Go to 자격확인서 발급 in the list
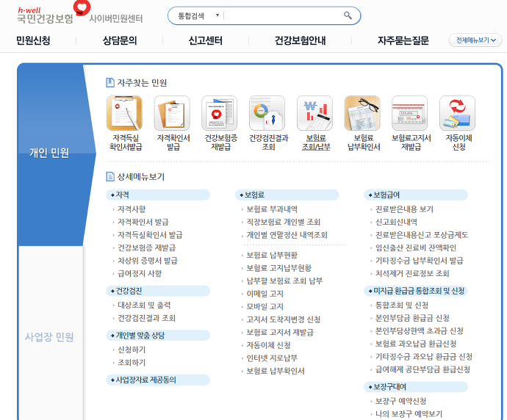This screenshot has width=507, height=420. click(x=143, y=222)
